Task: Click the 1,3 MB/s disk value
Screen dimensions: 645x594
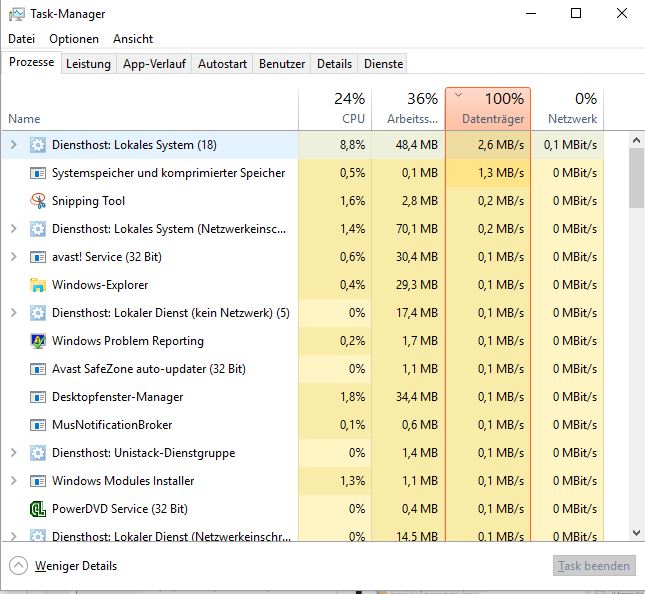Action: click(x=501, y=173)
